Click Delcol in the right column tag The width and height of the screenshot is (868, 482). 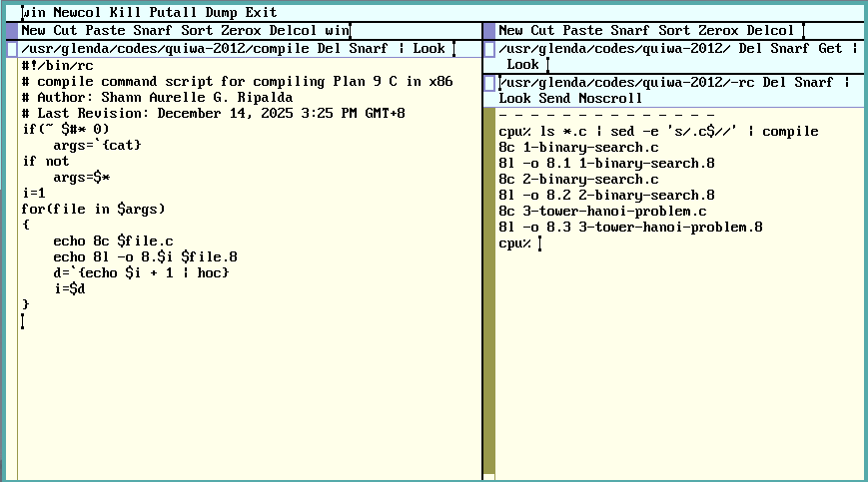click(769, 30)
